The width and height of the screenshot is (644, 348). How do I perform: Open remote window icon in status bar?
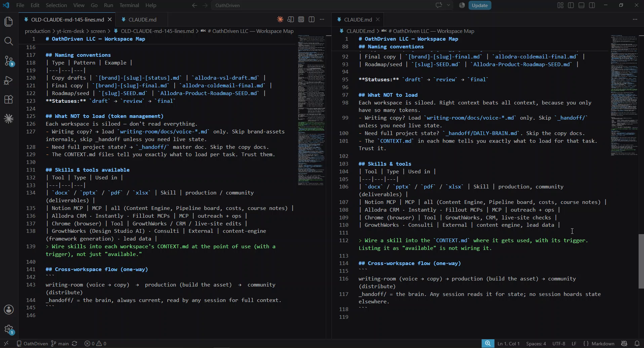6,344
